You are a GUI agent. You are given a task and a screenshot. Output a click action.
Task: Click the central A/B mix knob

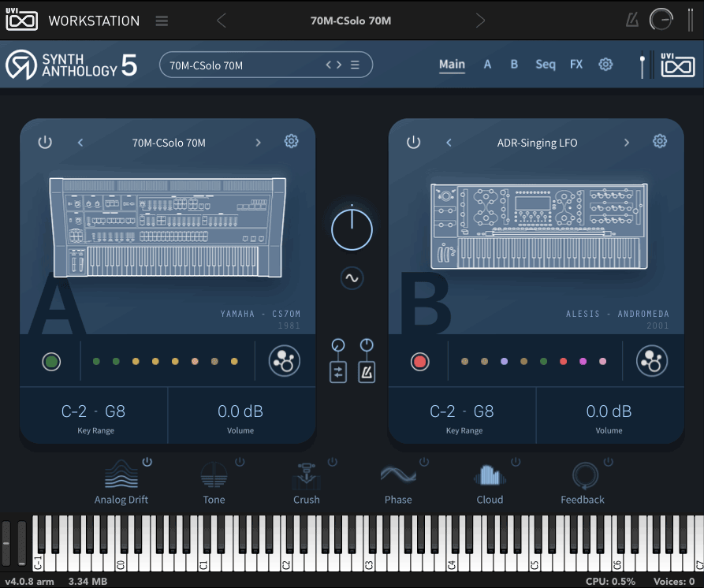coord(352,229)
